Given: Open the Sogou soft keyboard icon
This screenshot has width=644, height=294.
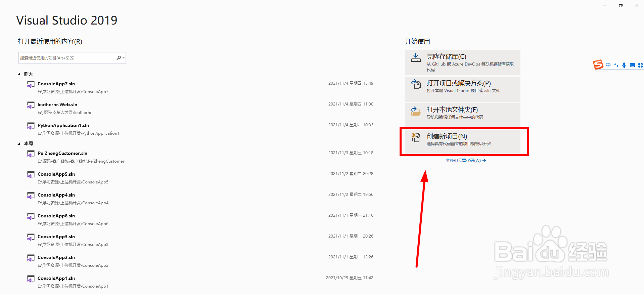Looking at the screenshot, I should point(632,65).
